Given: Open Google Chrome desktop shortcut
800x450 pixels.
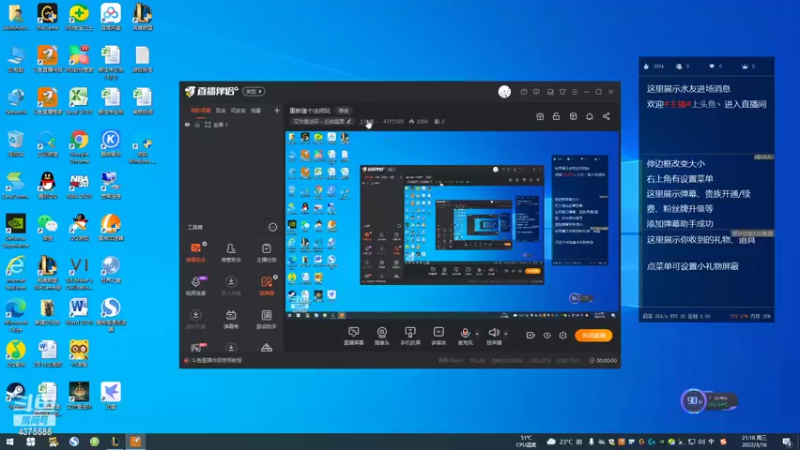Looking at the screenshot, I should point(79,146).
